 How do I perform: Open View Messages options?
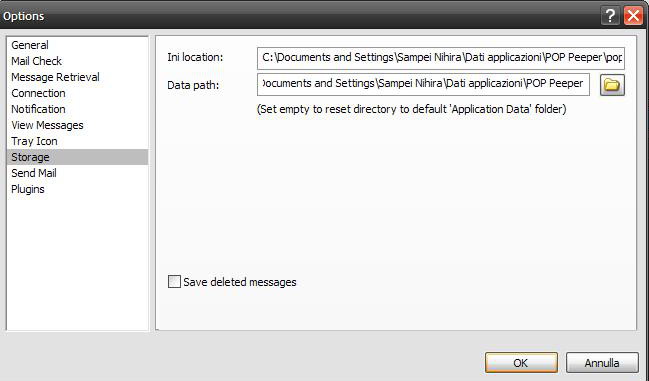coord(77,125)
